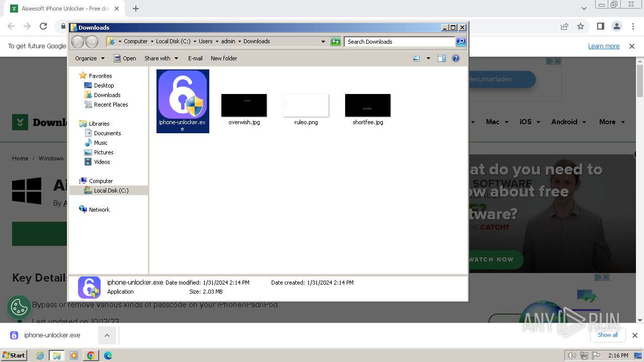Select Computer in the navigation pane

(x=101, y=181)
